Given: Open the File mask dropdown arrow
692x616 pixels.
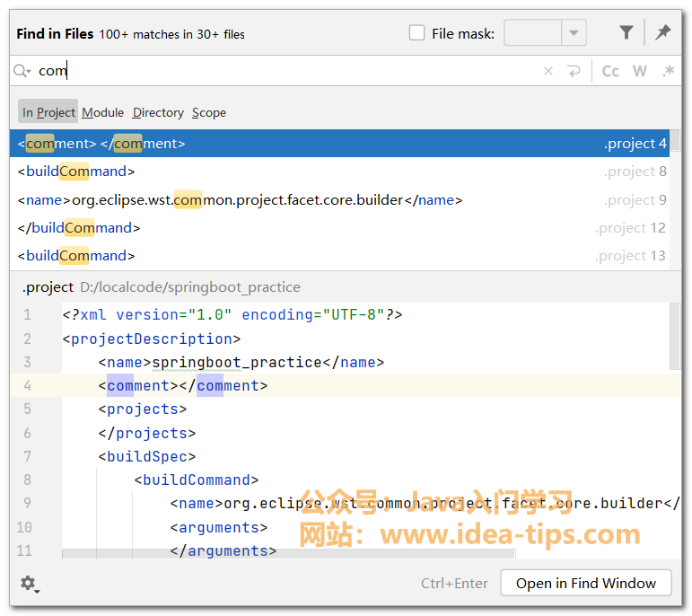Looking at the screenshot, I should pyautogui.click(x=574, y=33).
